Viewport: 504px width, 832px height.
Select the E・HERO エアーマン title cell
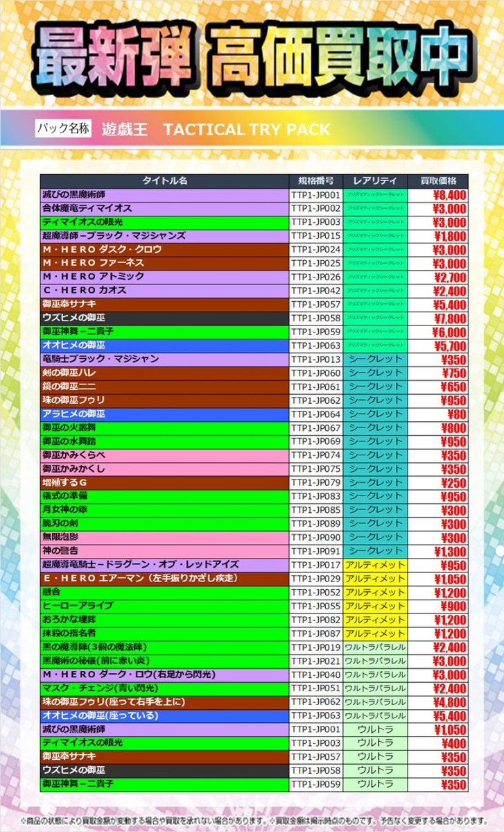point(164,579)
